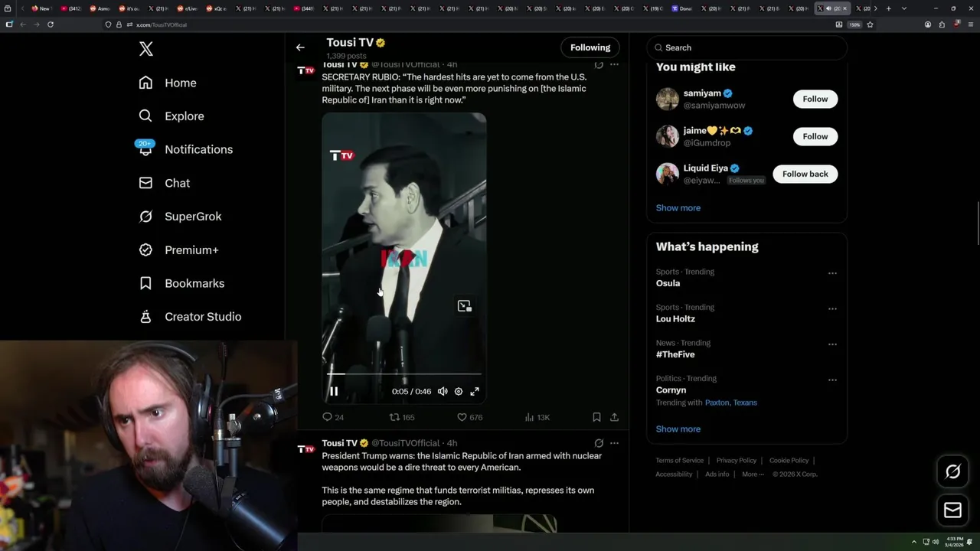
Task: Reply to the Rubio post
Action: tap(333, 417)
